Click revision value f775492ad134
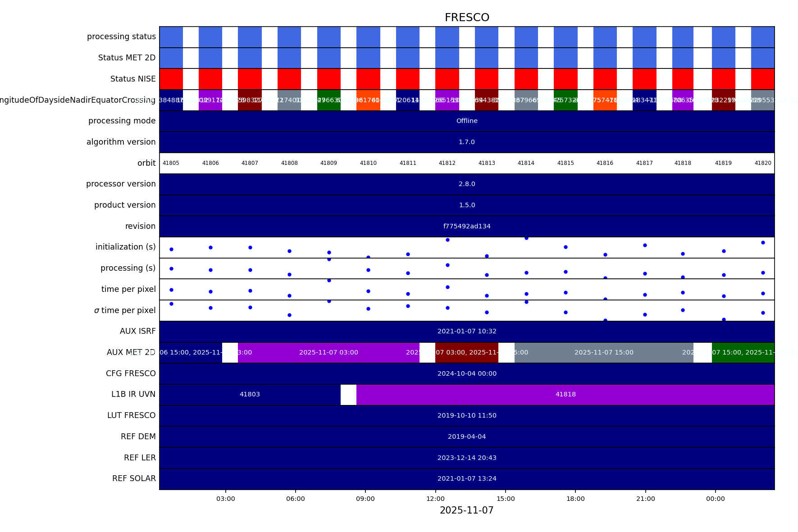Image resolution: width=798 pixels, height=532 pixels. (x=467, y=227)
